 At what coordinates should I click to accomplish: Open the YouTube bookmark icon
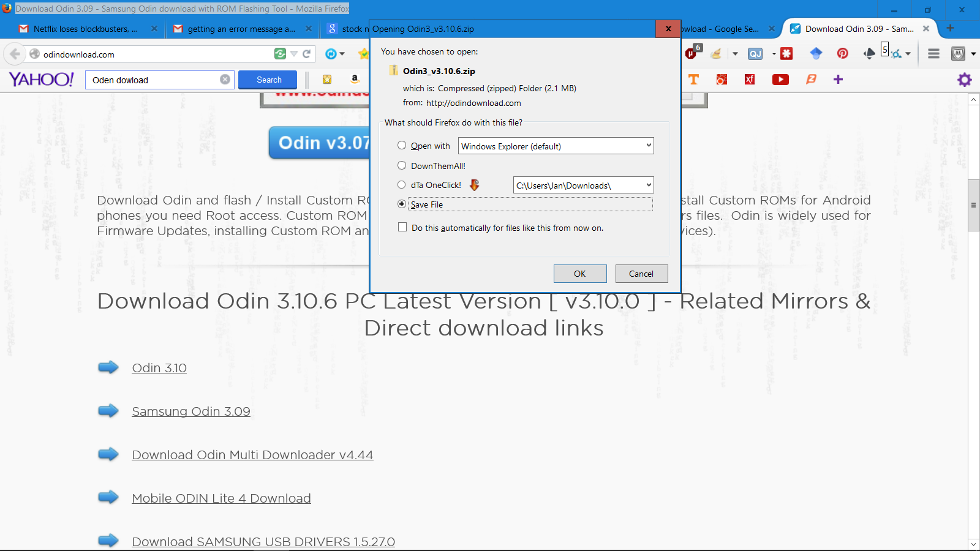(x=780, y=80)
